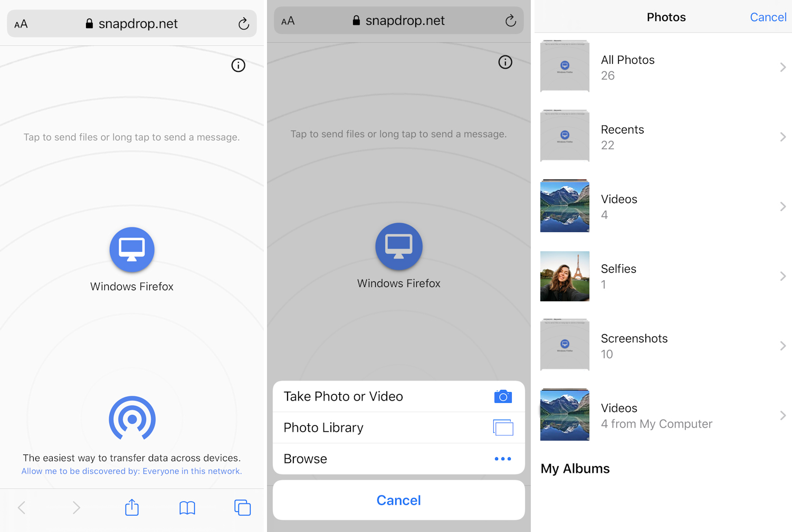Reload the page in the middle screen
The width and height of the screenshot is (792, 532).
click(510, 21)
